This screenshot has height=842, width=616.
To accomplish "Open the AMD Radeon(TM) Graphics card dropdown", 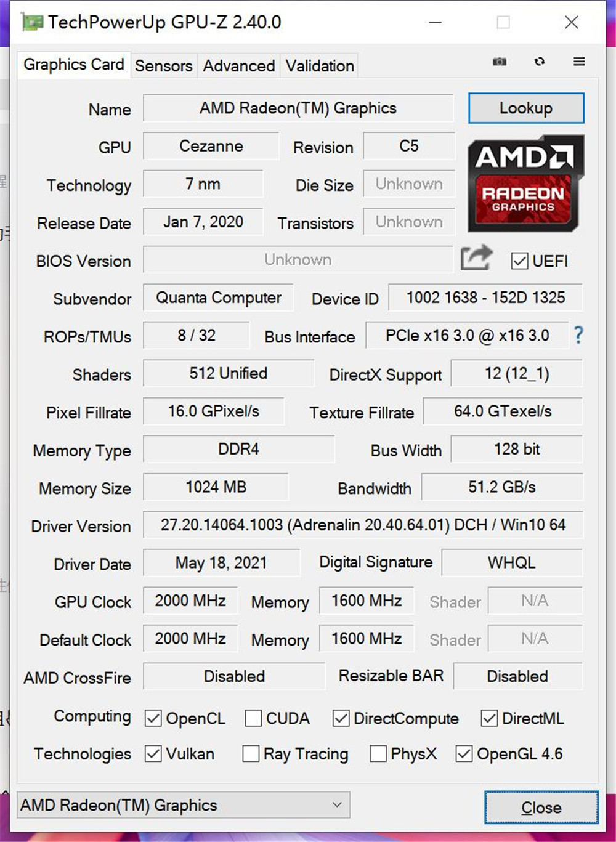I will [x=183, y=805].
